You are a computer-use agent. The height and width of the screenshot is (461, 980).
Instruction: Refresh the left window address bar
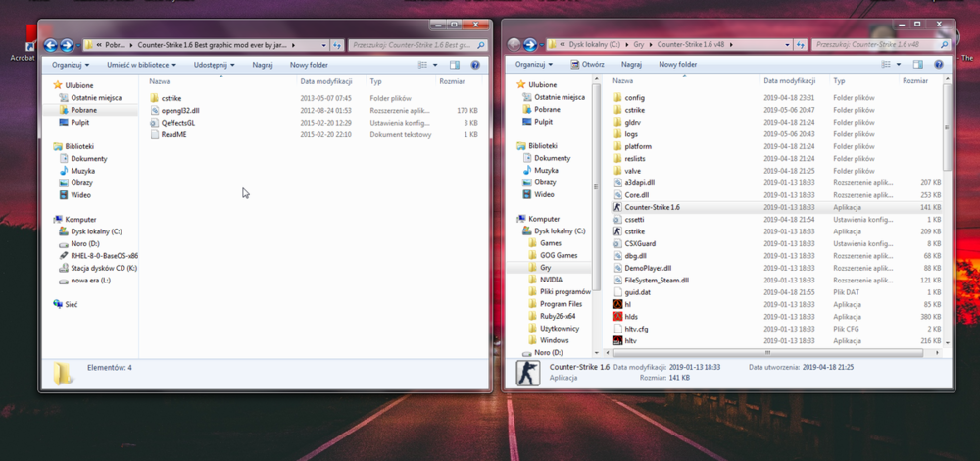point(337,45)
